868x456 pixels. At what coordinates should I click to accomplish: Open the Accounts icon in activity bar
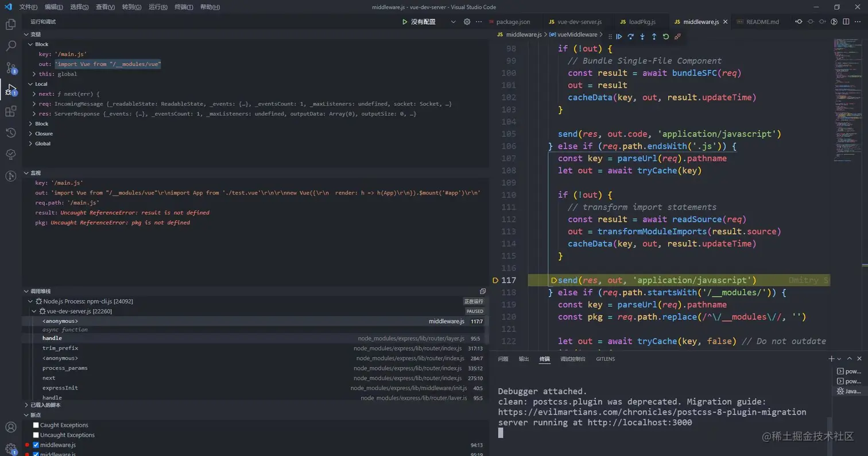pos(10,427)
